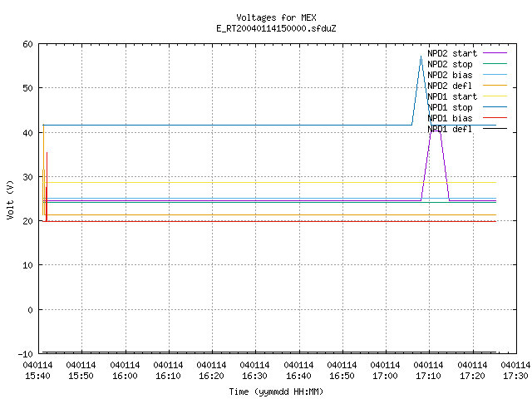Click the x-axis tick label '17:00'

click(x=385, y=376)
